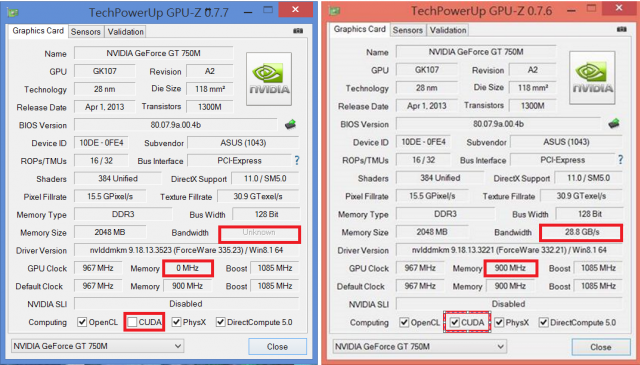Click Die Size '118 mm²' in GPU-Z 0.7.7

click(x=210, y=89)
